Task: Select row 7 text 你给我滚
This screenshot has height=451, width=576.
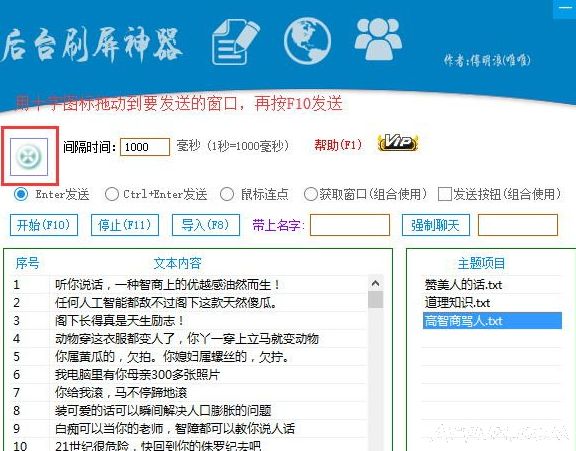Action: tap(121, 392)
